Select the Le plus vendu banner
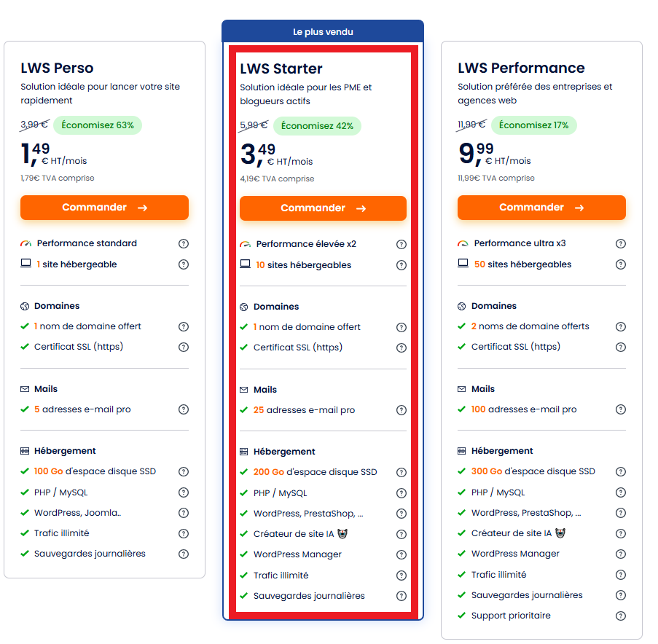This screenshot has height=644, width=658. point(323,32)
